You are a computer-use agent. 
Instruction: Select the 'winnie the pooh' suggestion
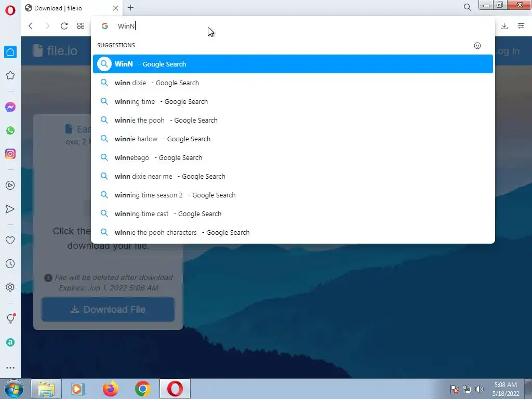[x=293, y=120]
